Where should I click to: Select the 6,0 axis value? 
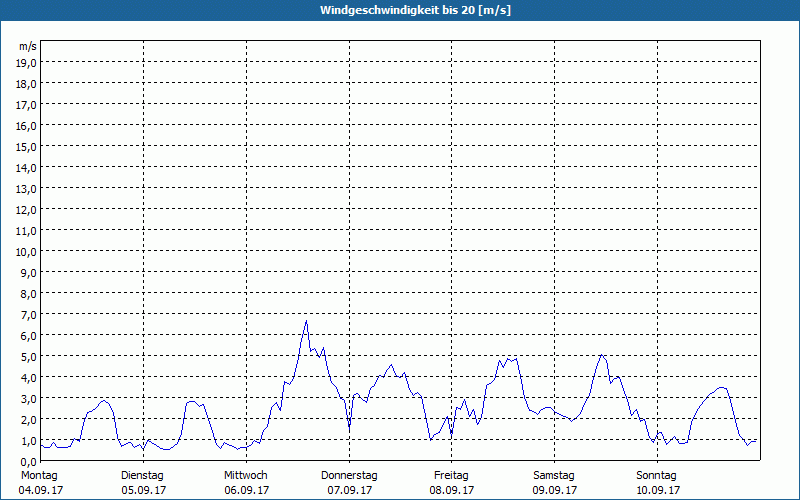(30, 336)
